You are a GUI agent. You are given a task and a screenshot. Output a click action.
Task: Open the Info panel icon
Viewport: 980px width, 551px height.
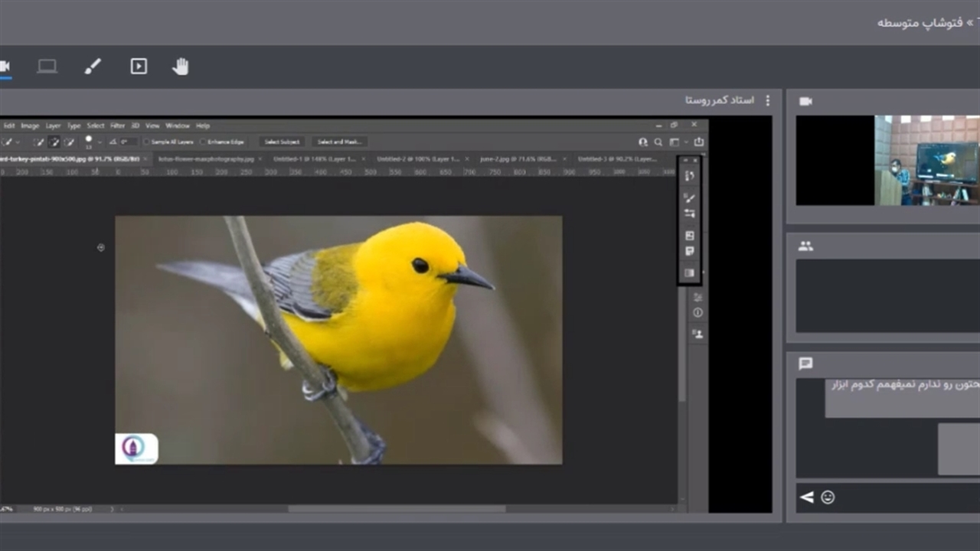pyautogui.click(x=697, y=313)
